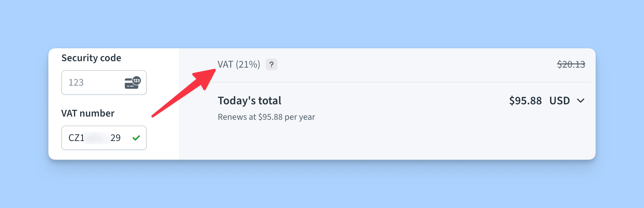The height and width of the screenshot is (208, 644).
Task: Click the "VAT (21%)" line item text
Action: [239, 64]
